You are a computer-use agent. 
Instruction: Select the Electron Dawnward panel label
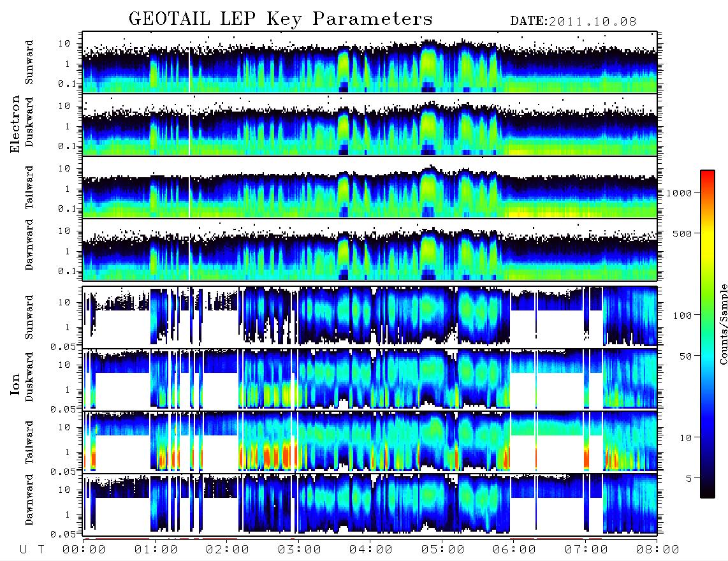tap(29, 245)
